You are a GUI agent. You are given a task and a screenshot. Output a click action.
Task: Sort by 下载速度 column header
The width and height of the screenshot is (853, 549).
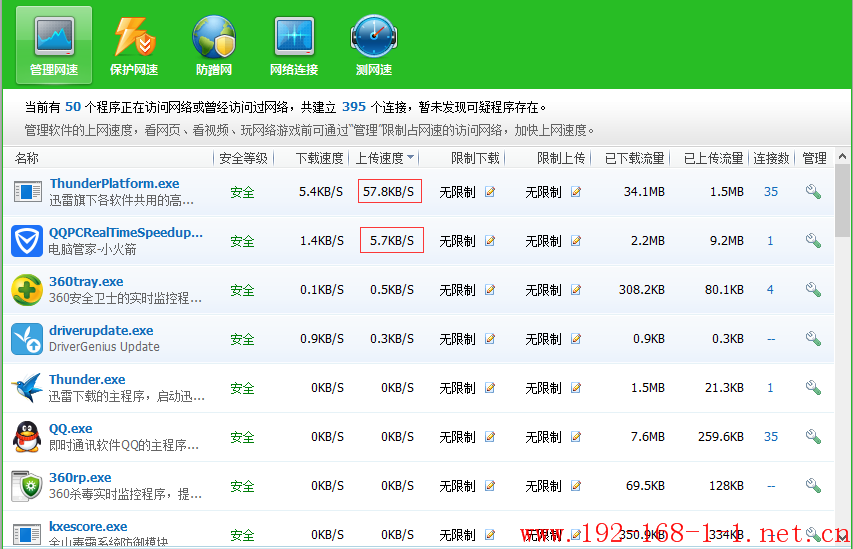tap(319, 158)
